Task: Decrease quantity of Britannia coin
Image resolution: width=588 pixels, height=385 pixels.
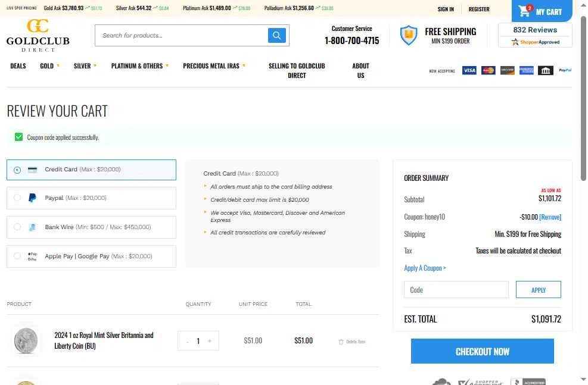Action: [188, 341]
